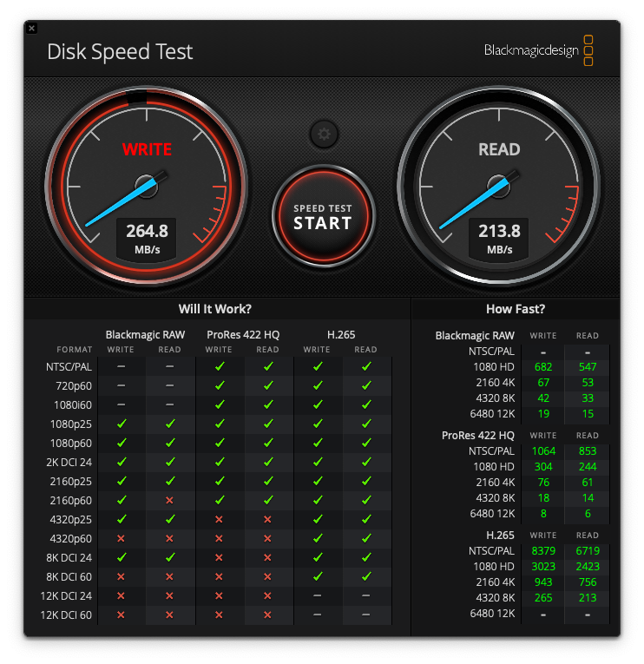Click the green check for NTSC/PAL ProRes 422 HQ write
This screenshot has width=644, height=664.
point(219,366)
